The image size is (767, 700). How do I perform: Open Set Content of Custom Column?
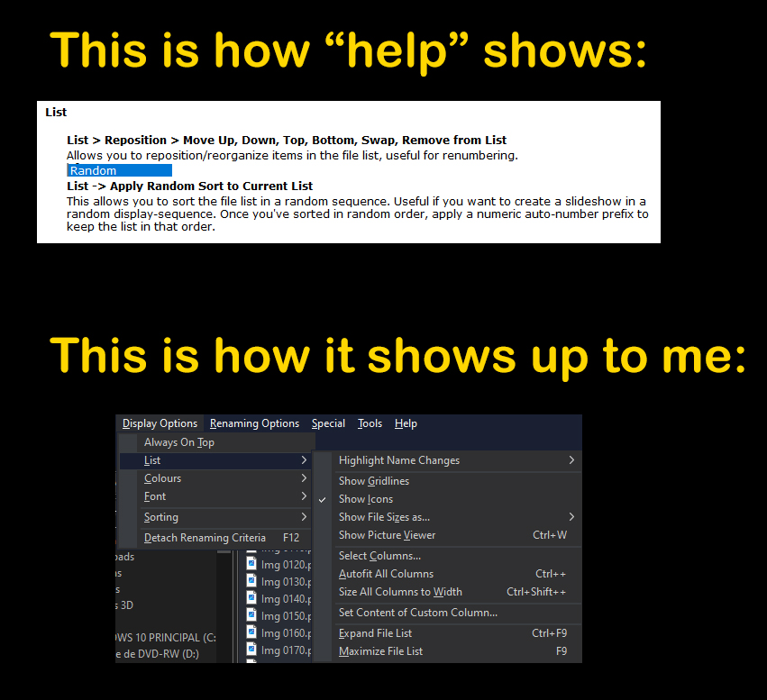pos(448,613)
